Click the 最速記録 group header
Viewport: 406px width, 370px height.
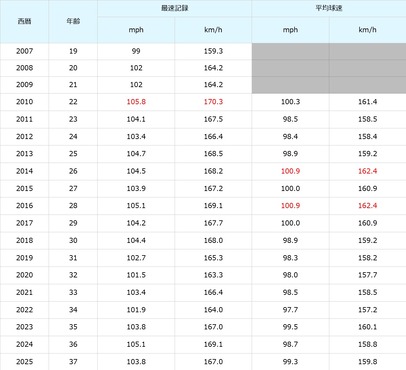click(175, 8)
